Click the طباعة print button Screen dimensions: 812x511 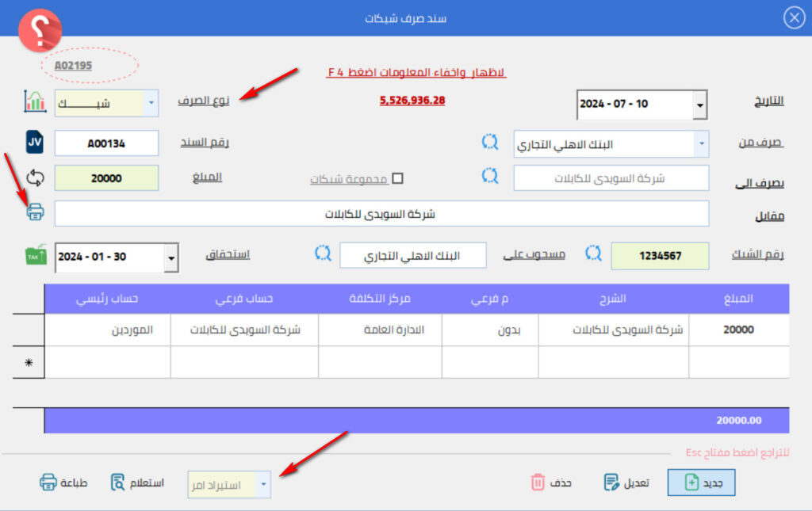(63, 482)
